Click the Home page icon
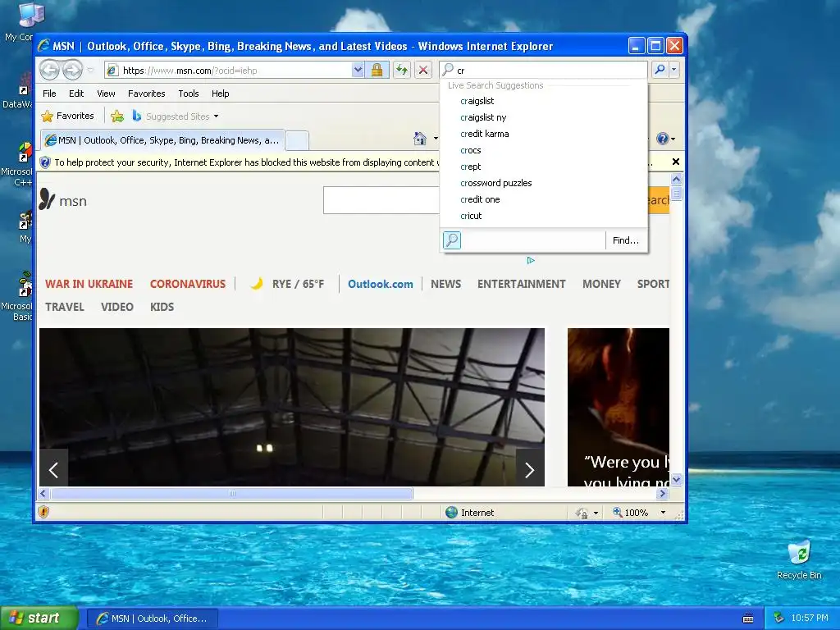The height and width of the screenshot is (630, 840). pos(420,139)
